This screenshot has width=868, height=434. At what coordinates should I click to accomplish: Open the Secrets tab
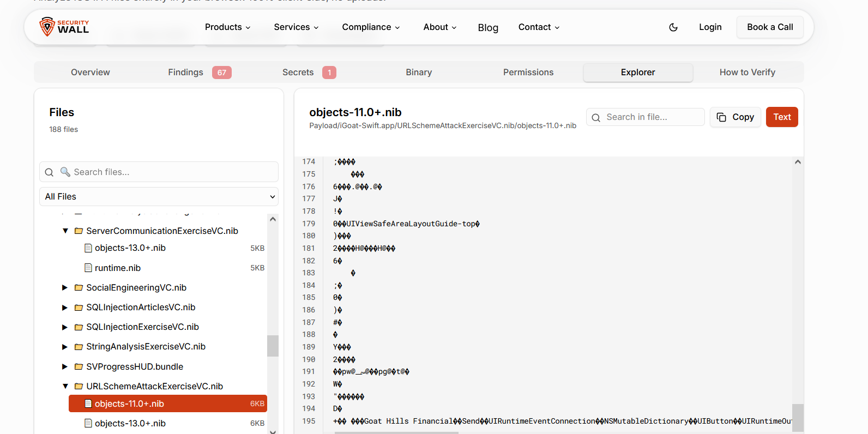click(298, 73)
